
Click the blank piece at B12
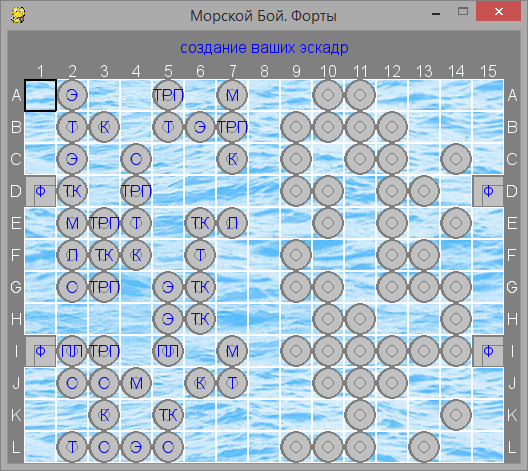[392, 127]
